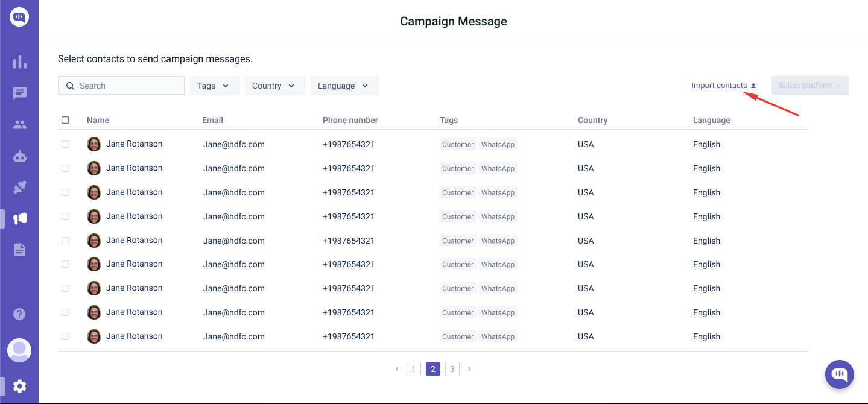This screenshot has width=868, height=404.
Task: Open the Tags filter dropdown
Action: click(x=214, y=86)
